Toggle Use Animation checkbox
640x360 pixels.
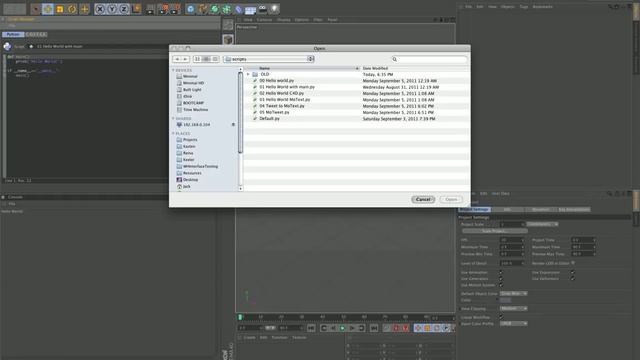(501, 273)
